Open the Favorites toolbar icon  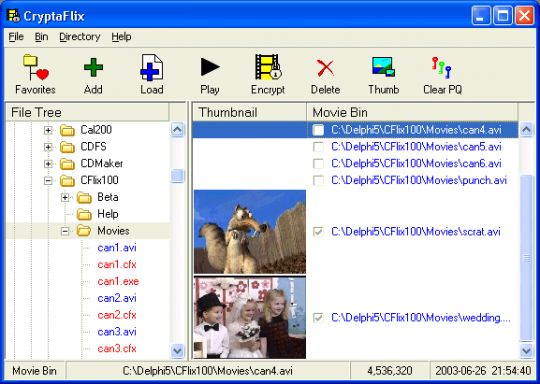point(35,68)
